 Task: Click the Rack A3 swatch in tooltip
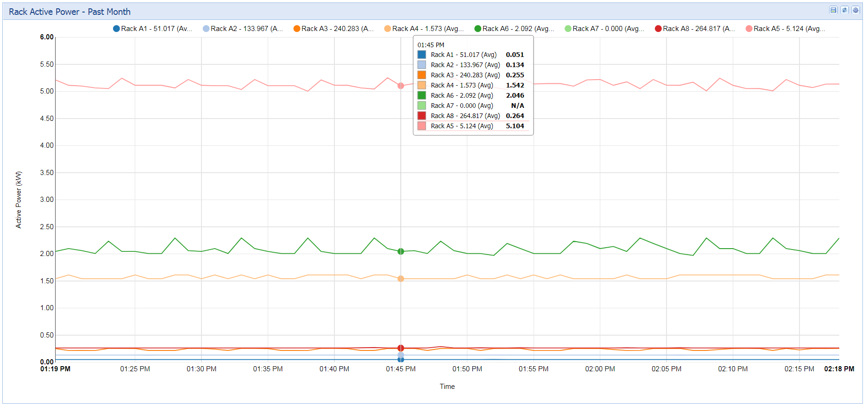coord(421,75)
